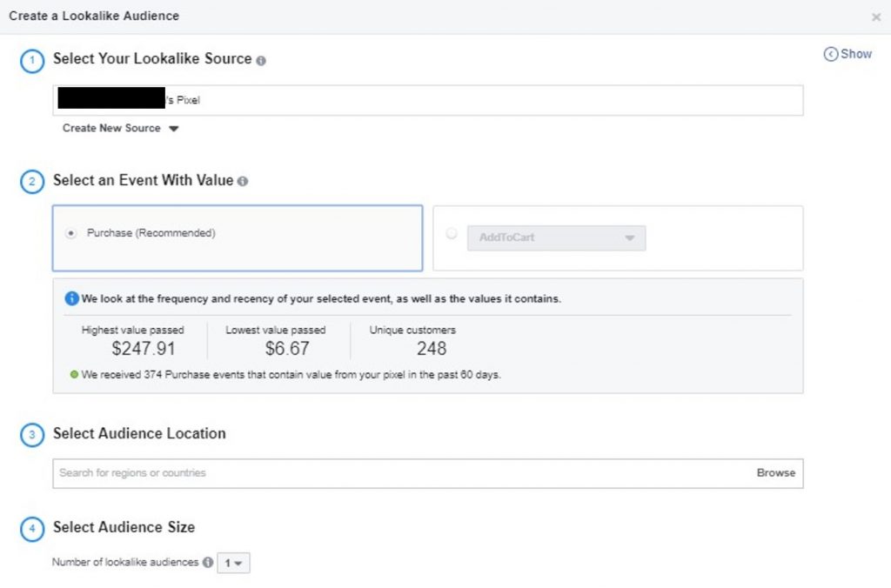Click the Show link at the top right
This screenshot has height=588, width=891.
click(847, 54)
